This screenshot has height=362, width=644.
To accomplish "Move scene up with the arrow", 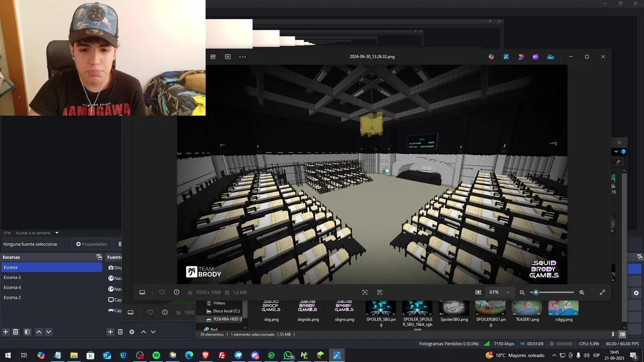I will point(39,332).
